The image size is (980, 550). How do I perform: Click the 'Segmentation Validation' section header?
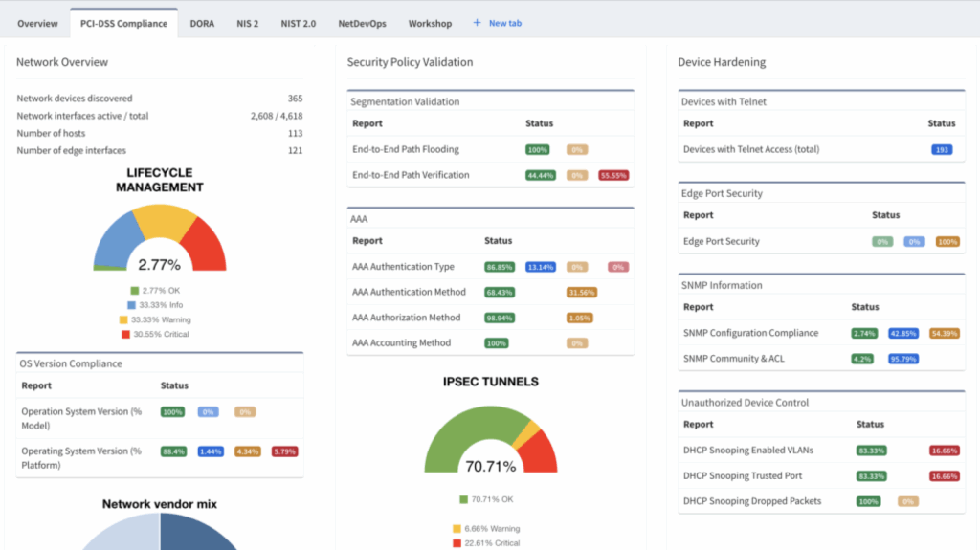tap(405, 101)
